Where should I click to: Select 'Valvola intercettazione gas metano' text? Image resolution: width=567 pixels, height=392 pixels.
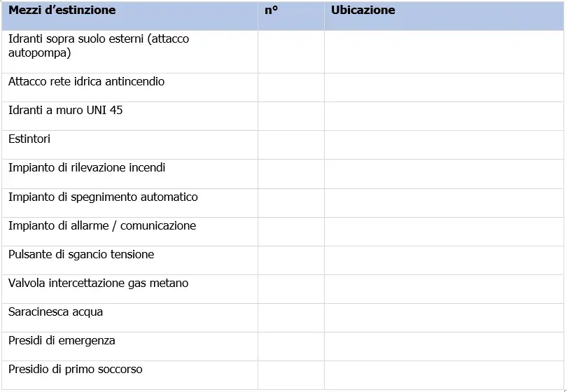coord(98,283)
